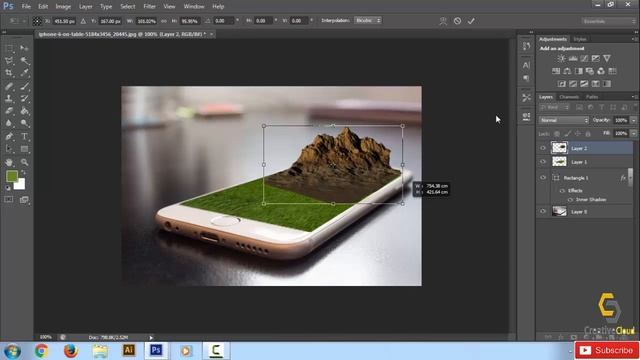Add a Photo Filter adjustment
640x360 pixels.
(x=590, y=71)
